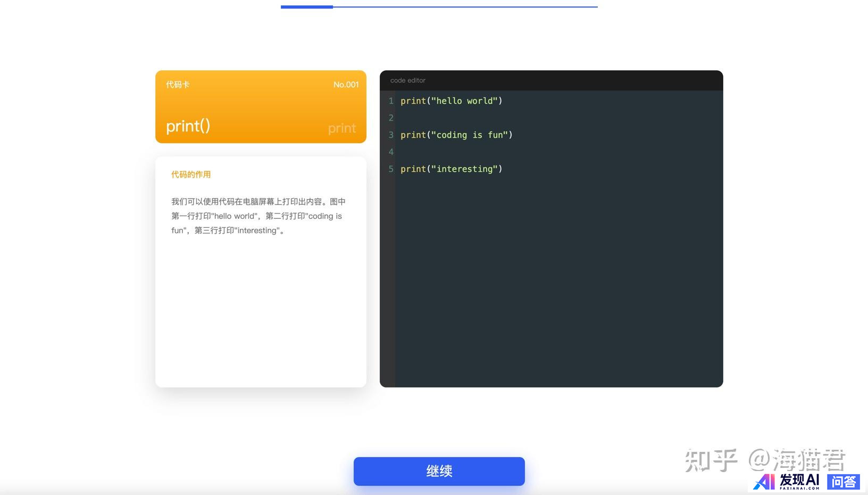This screenshot has height=495, width=868.
Task: Click the unfilled part of the progress line
Action: coord(465,7)
